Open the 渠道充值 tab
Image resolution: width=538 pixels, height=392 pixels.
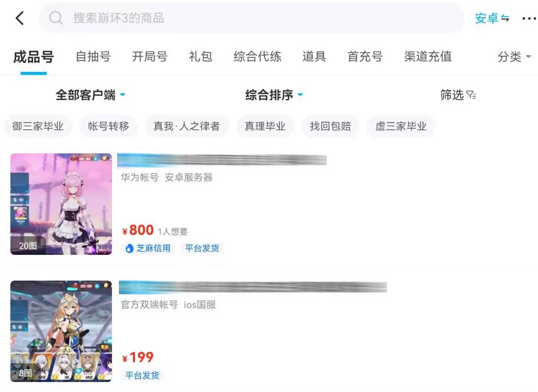pos(427,56)
